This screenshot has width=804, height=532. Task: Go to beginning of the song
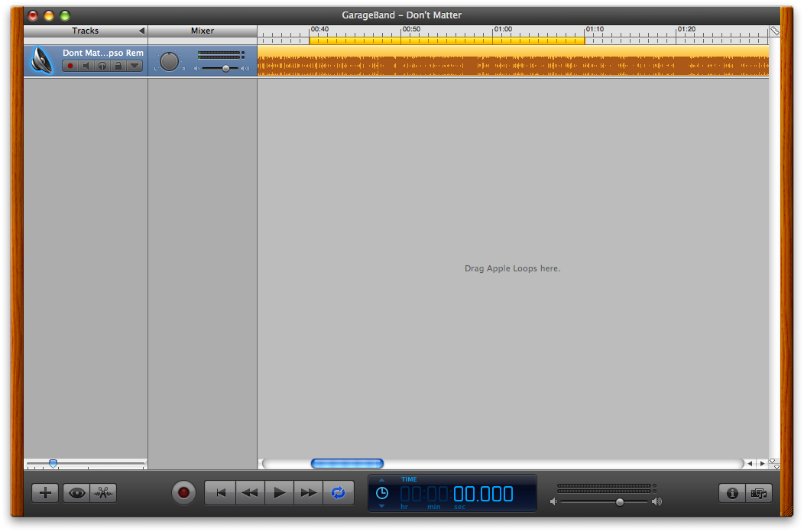point(220,493)
